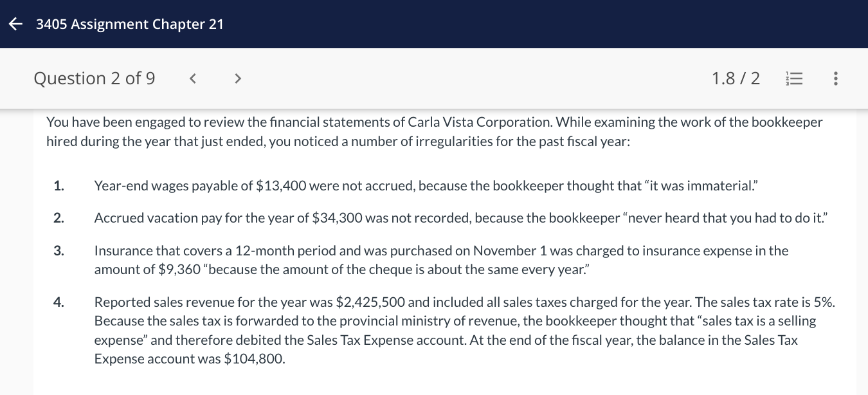The height and width of the screenshot is (395, 868).
Task: Collapse the question navigator panel
Action: 794,78
